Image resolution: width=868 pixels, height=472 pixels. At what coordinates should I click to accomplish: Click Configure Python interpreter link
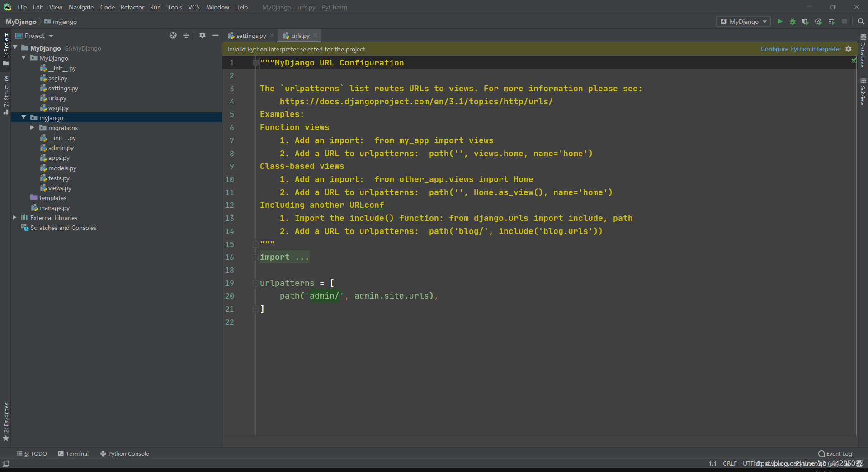[801, 49]
